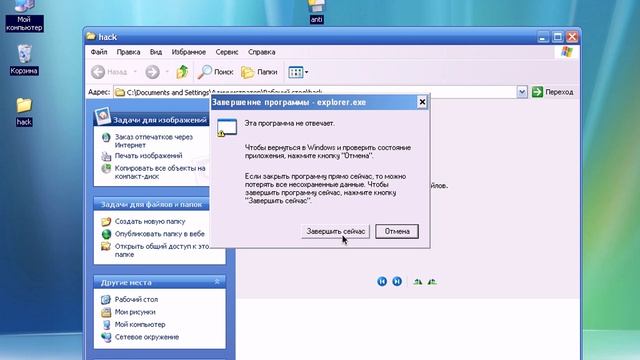Image resolution: width=640 pixels, height=360 pixels.
Task: Click Копировать все объекты на компакт-диск
Action: (160, 172)
